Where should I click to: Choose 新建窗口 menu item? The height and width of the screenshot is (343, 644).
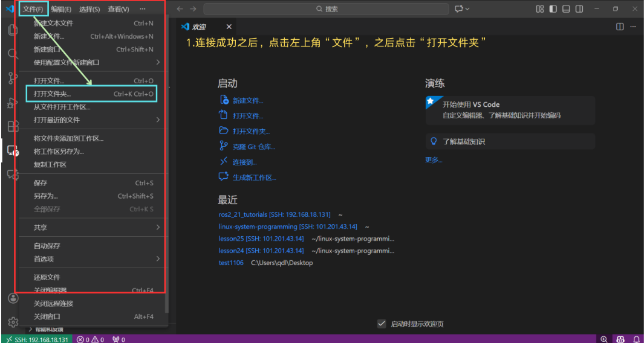coord(94,50)
